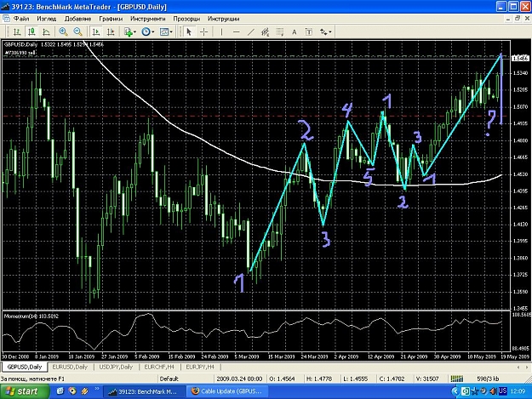The image size is (532, 399).
Task: Zoom out of the chart
Action: pos(78,32)
